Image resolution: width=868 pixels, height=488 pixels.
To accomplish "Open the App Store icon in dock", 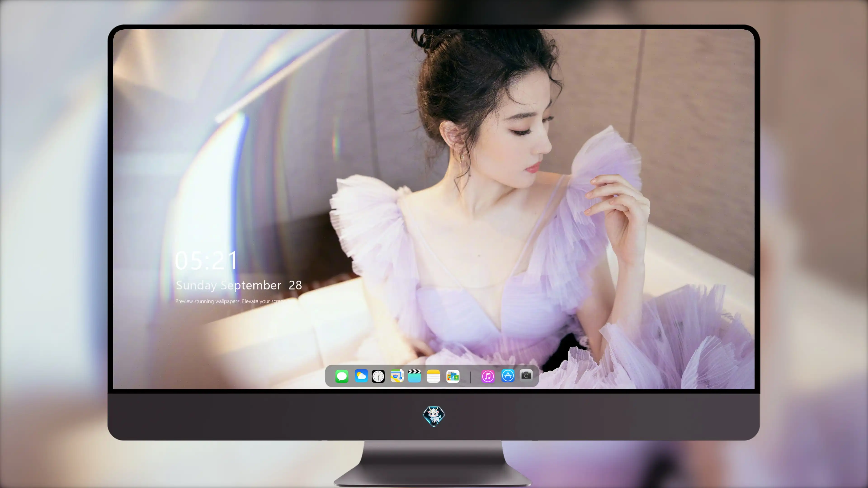I will (x=508, y=375).
